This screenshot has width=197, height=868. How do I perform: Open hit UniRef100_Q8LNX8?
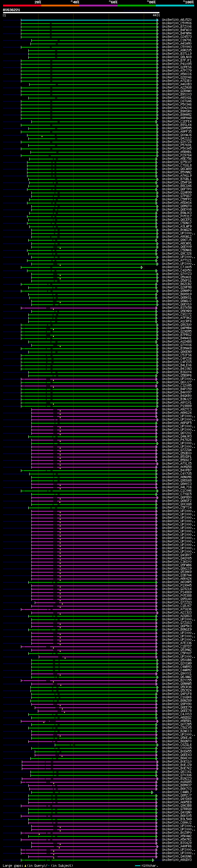(x=177, y=57)
